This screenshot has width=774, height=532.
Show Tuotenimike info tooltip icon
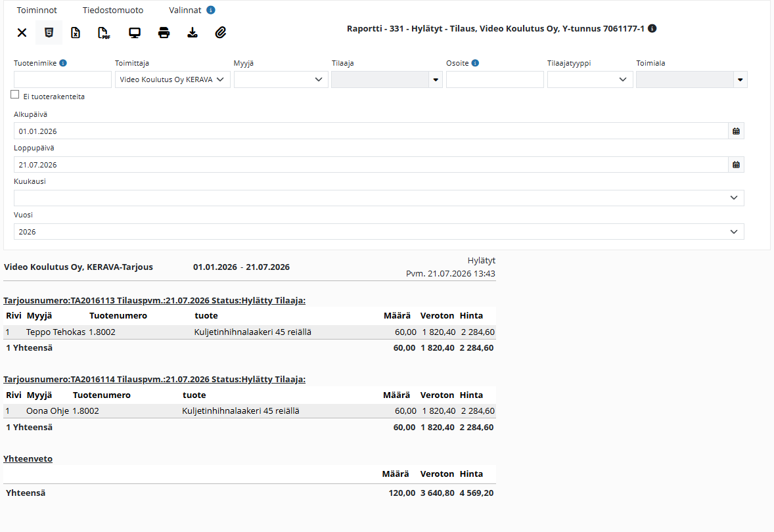pos(63,62)
